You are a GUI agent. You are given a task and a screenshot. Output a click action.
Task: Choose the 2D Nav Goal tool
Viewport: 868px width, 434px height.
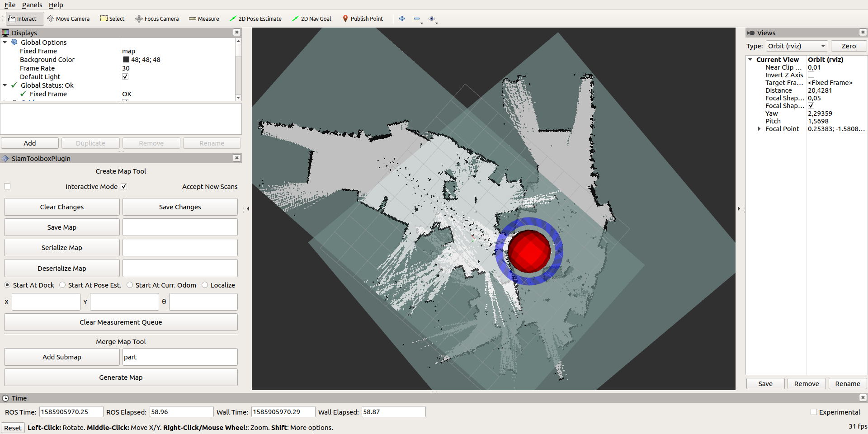pos(311,19)
